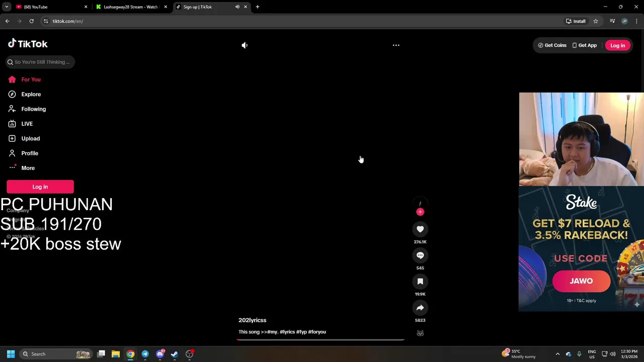Click the Windows taskbar Search box
The width and height of the screenshot is (644, 362).
56,354
